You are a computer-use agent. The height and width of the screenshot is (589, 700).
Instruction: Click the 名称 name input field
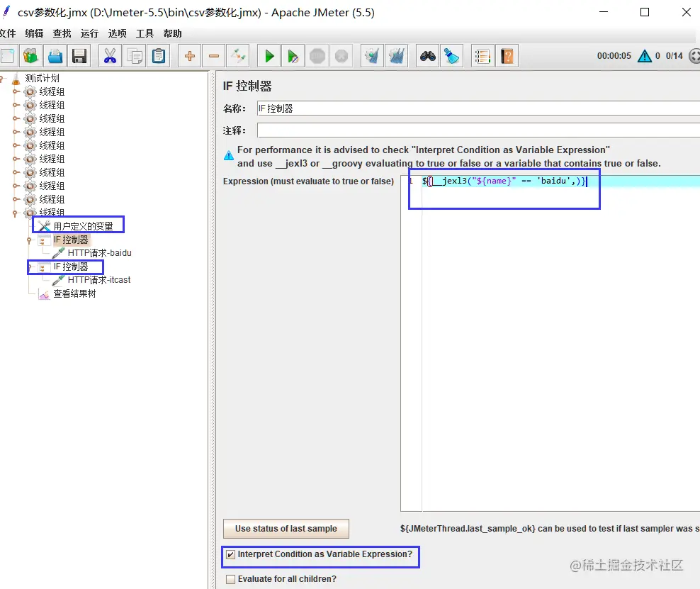[x=478, y=108]
